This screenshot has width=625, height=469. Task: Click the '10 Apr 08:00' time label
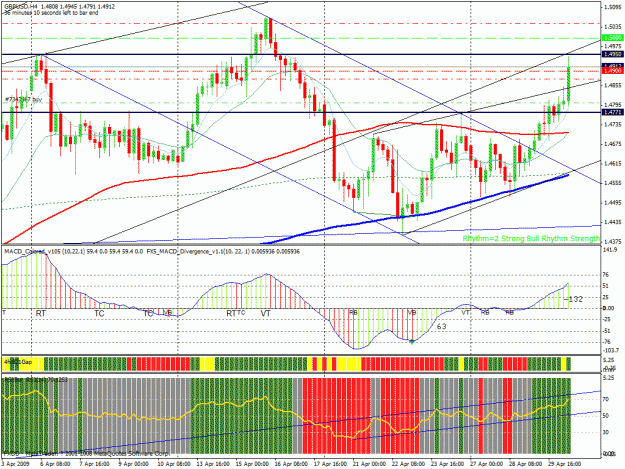point(173,464)
